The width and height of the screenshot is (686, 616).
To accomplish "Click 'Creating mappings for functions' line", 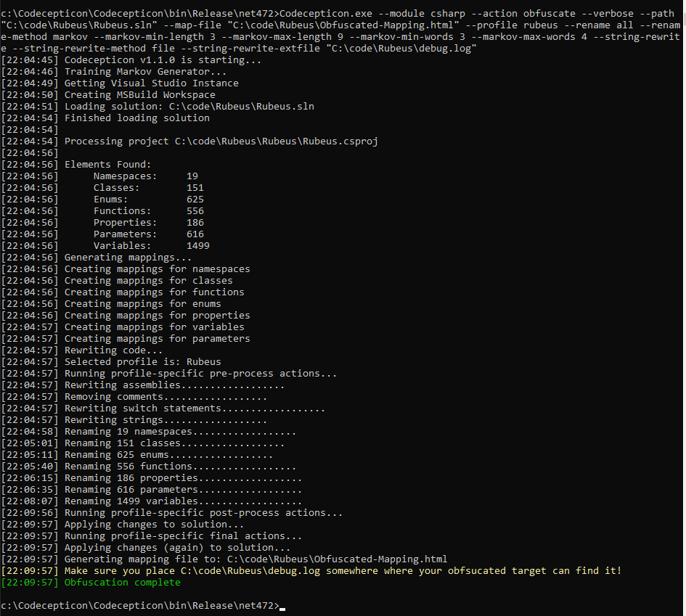I will click(x=123, y=292).
